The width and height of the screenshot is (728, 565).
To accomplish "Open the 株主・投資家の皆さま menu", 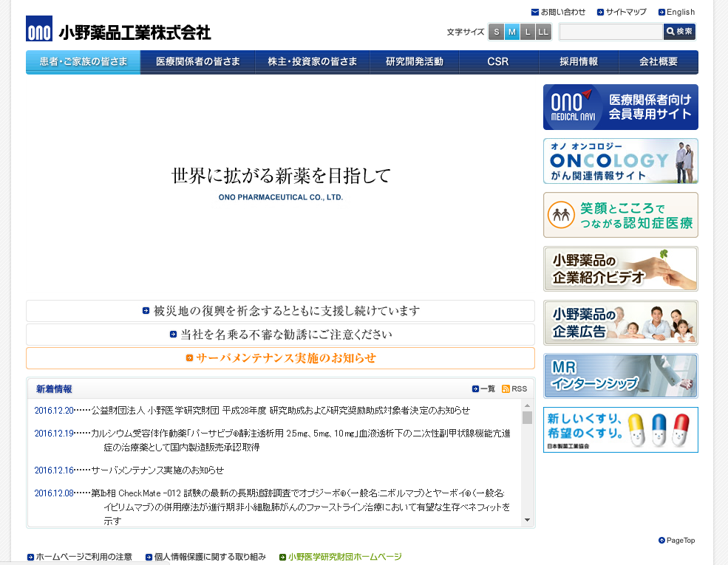I will pos(313,62).
